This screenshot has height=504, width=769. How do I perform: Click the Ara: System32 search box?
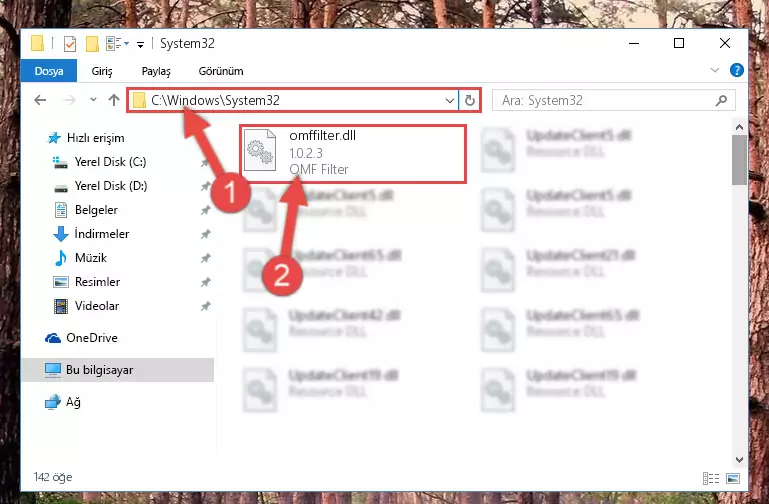pos(614,101)
